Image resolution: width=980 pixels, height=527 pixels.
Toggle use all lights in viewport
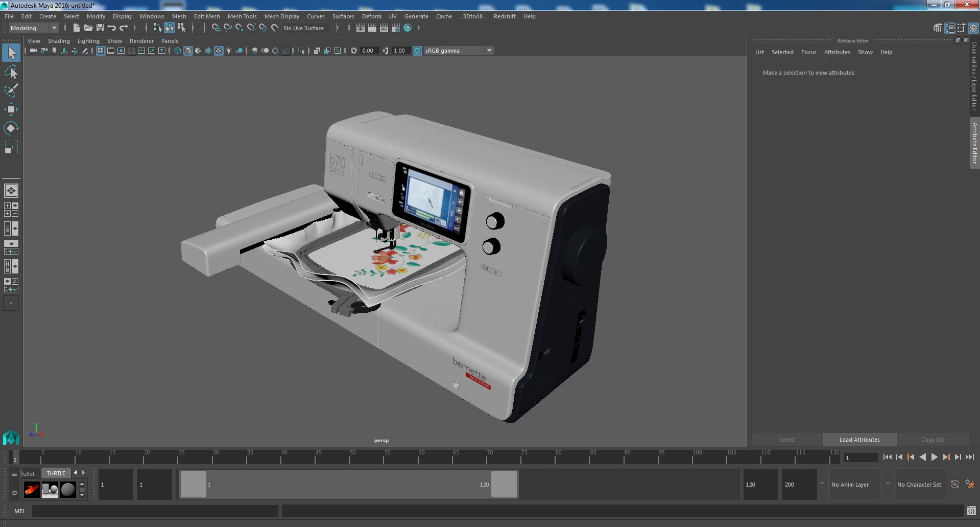pyautogui.click(x=229, y=51)
